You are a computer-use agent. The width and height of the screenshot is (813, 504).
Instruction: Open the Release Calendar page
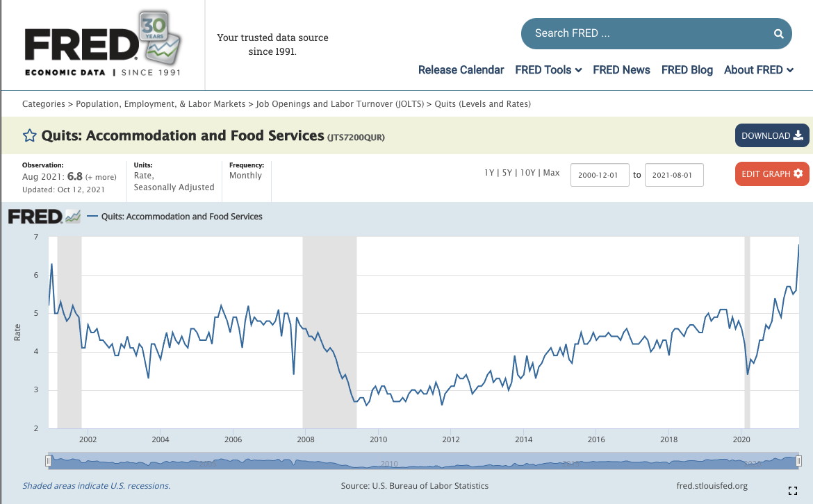461,70
